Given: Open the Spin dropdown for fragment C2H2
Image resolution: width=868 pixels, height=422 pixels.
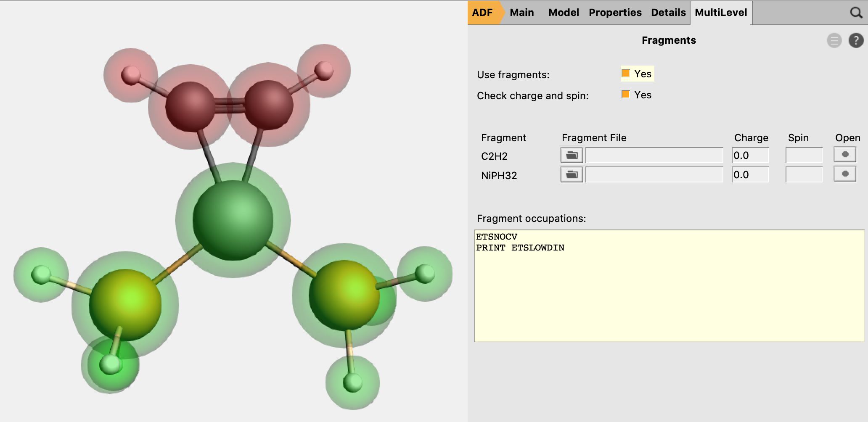Looking at the screenshot, I should (x=803, y=155).
